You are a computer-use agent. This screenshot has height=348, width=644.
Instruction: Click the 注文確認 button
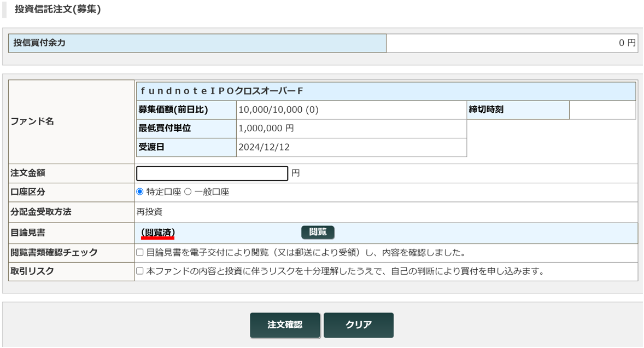pyautogui.click(x=285, y=325)
